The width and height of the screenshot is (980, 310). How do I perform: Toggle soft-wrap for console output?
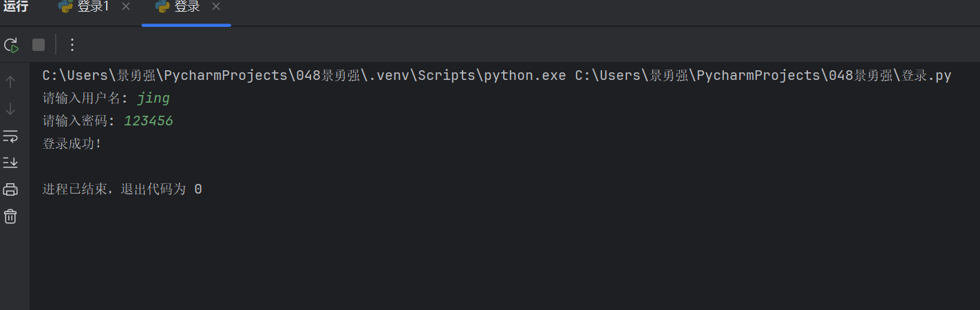tap(10, 136)
